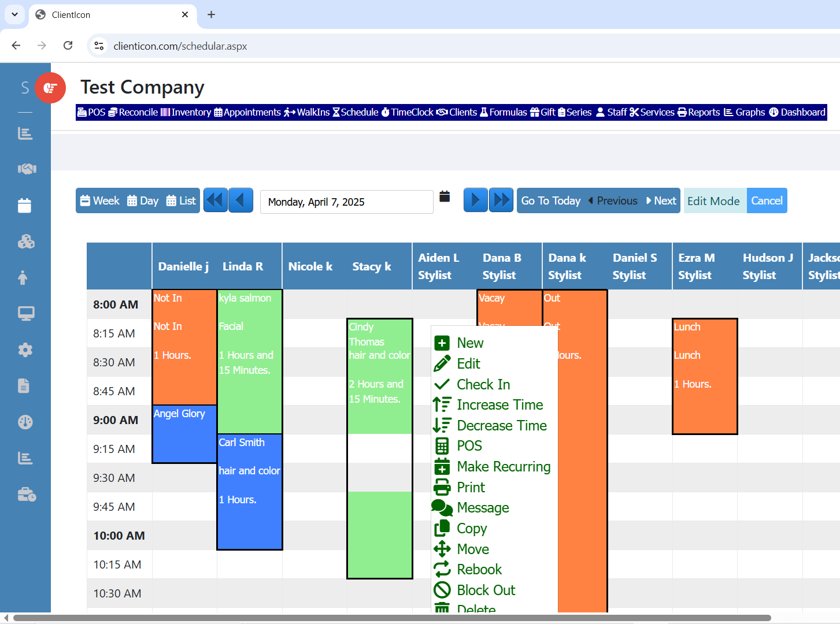Click the Go To Today button

pos(550,200)
